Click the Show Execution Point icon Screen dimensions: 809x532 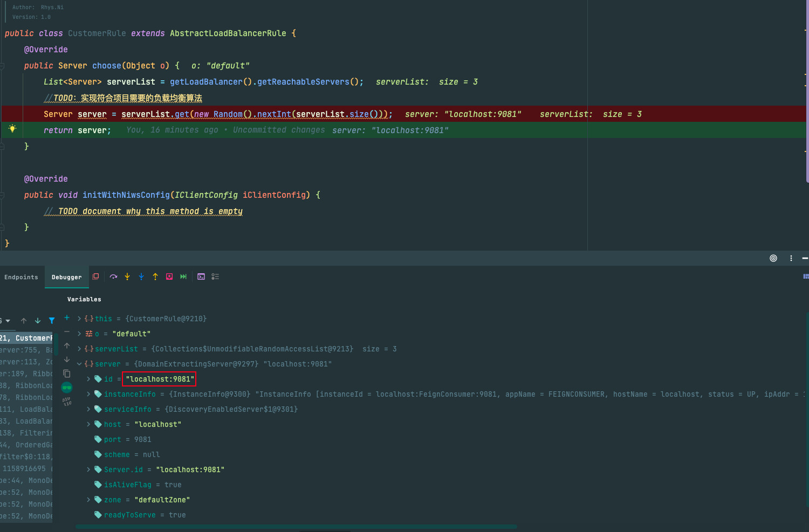click(x=95, y=277)
